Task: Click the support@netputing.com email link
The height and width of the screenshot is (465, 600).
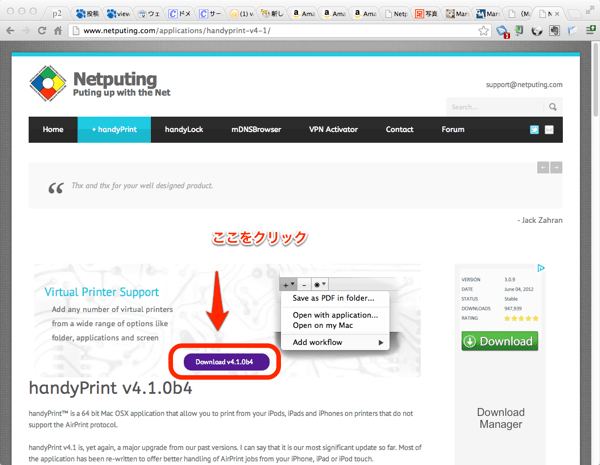Action: coord(524,85)
